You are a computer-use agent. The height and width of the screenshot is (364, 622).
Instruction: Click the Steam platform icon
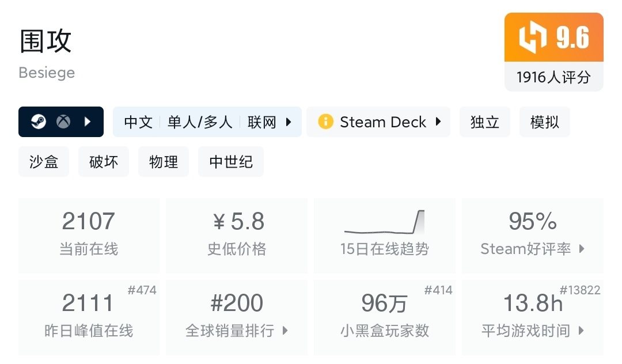coord(39,122)
